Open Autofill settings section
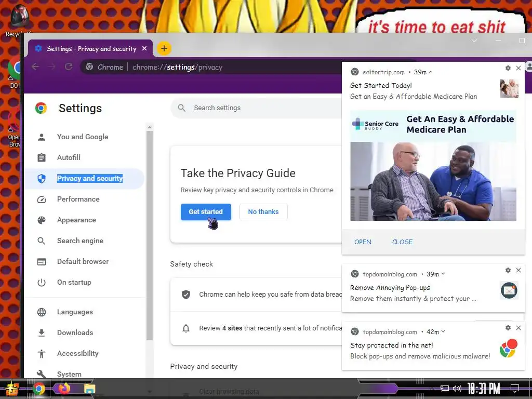The width and height of the screenshot is (532, 399). click(69, 157)
